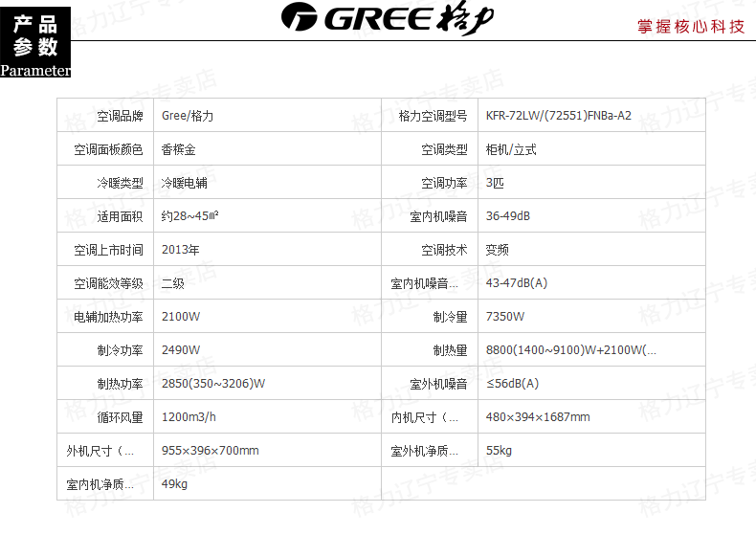Select the 约28~45㎡ area value
The width and height of the screenshot is (756, 535).
190,216
